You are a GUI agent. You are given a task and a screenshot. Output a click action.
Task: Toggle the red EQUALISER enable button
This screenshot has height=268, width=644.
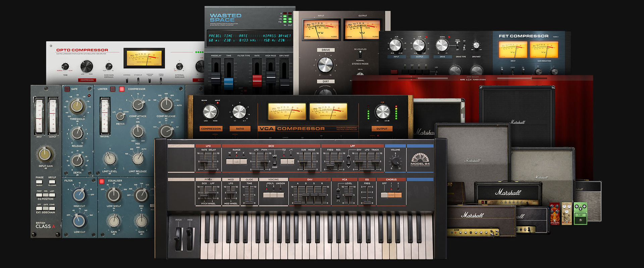point(102,181)
